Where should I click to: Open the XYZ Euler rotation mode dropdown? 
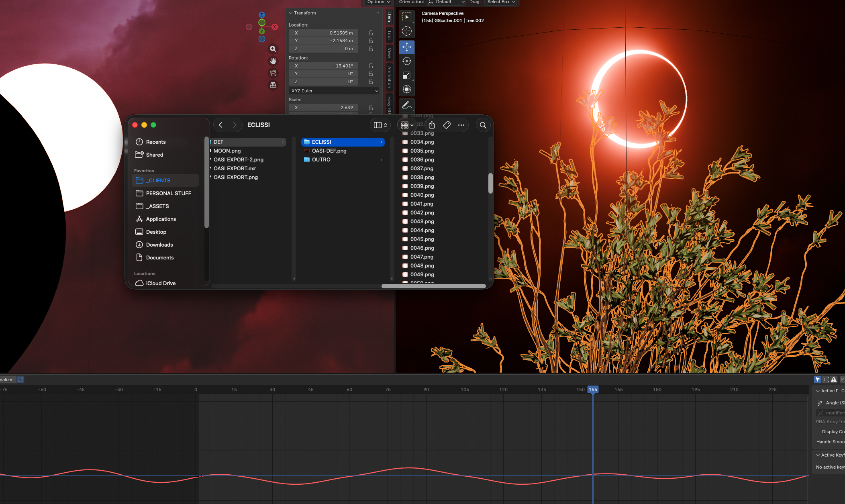334,91
